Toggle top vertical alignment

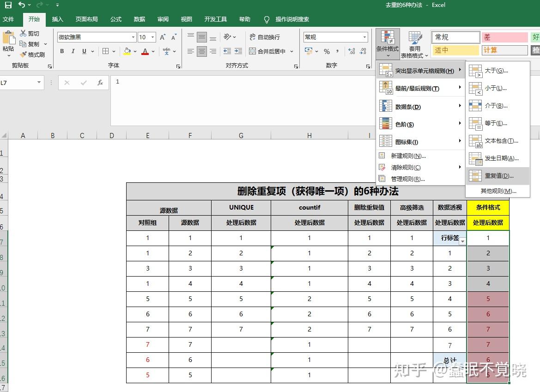click(190, 35)
